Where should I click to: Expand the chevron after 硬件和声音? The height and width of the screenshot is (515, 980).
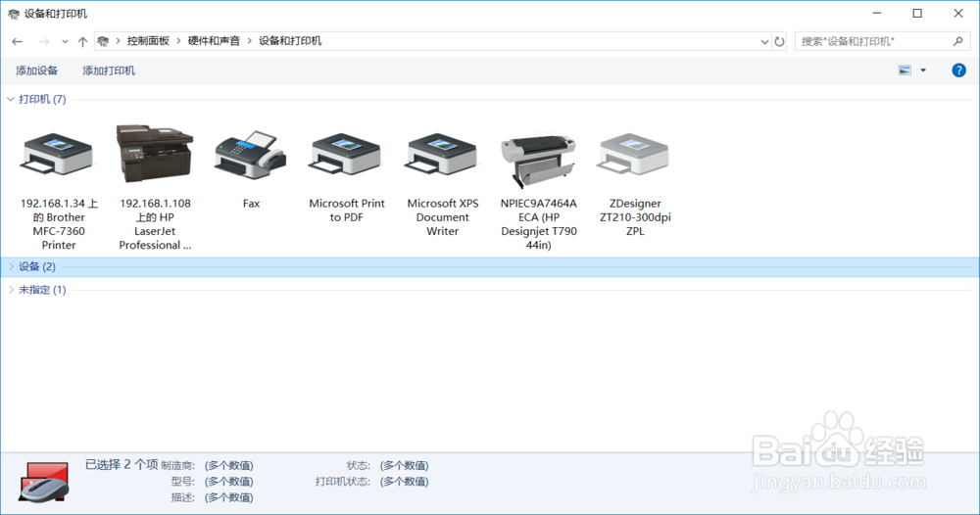249,41
